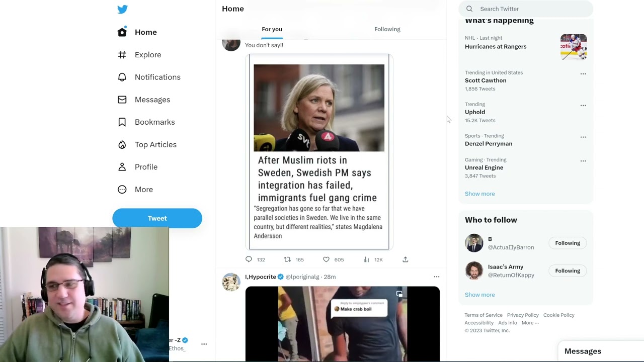This screenshot has width=644, height=362.
Task: Open the three-dot menu on I,Hypocrite's tweet
Action: 436,277
